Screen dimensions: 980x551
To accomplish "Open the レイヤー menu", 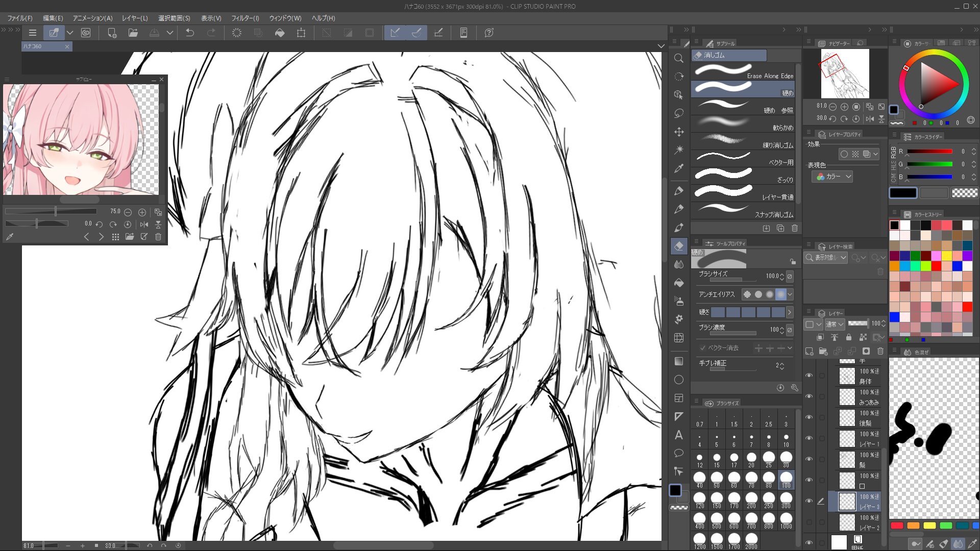I will coord(135,18).
